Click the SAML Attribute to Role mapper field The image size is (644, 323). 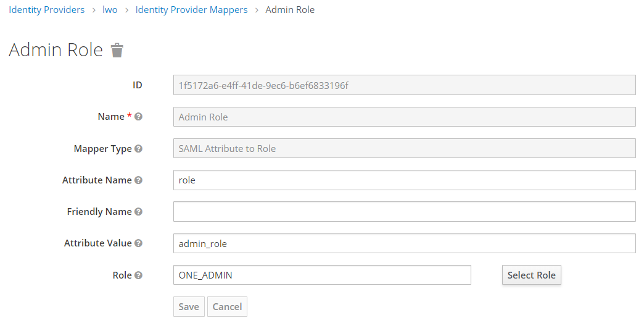tap(404, 149)
